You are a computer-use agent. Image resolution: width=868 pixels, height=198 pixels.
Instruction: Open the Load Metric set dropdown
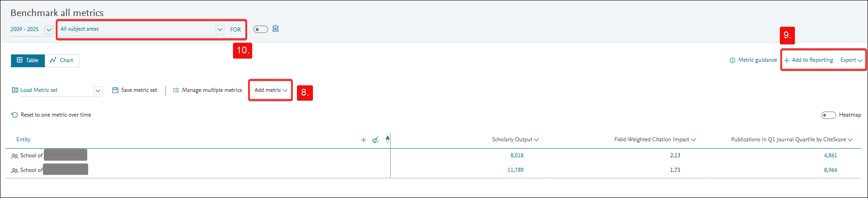point(97,91)
